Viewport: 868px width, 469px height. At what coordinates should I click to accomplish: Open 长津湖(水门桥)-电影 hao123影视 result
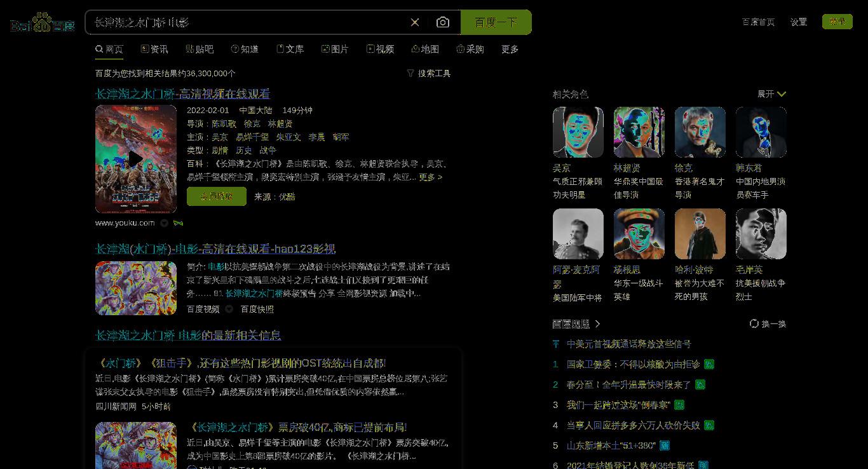pos(215,249)
